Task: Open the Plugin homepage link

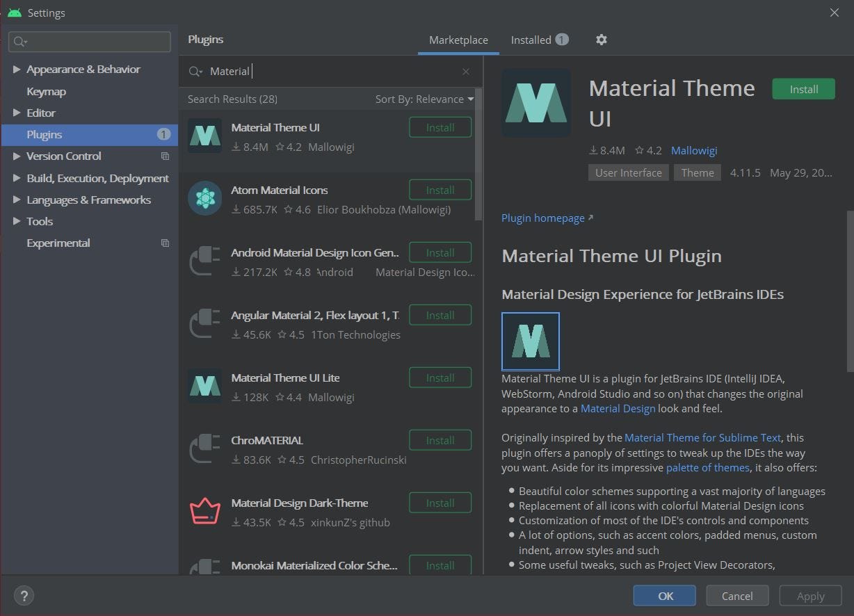Action: [x=547, y=218]
